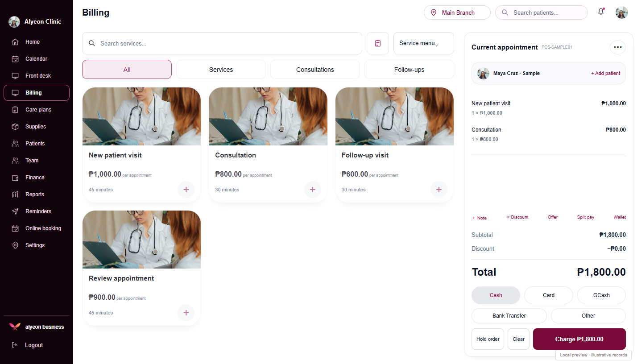Select Bank Transfer payment method
Image resolution: width=637 pixels, height=364 pixels.
pos(509,316)
